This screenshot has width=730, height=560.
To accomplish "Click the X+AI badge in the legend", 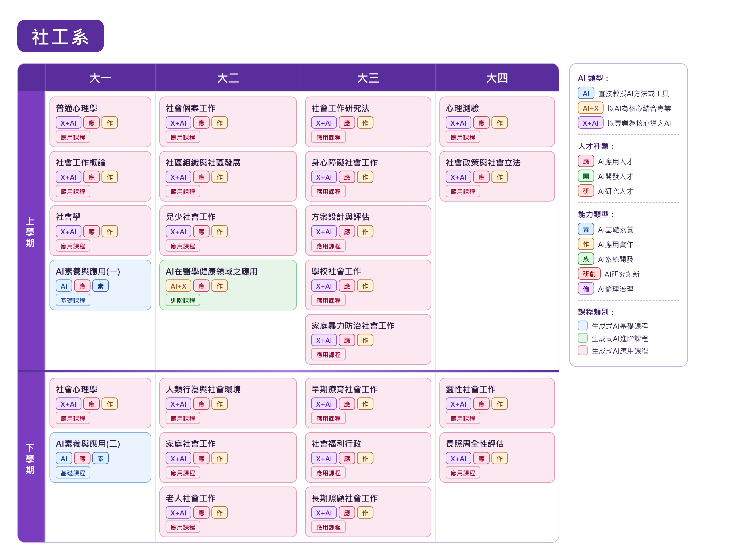I will (x=590, y=123).
